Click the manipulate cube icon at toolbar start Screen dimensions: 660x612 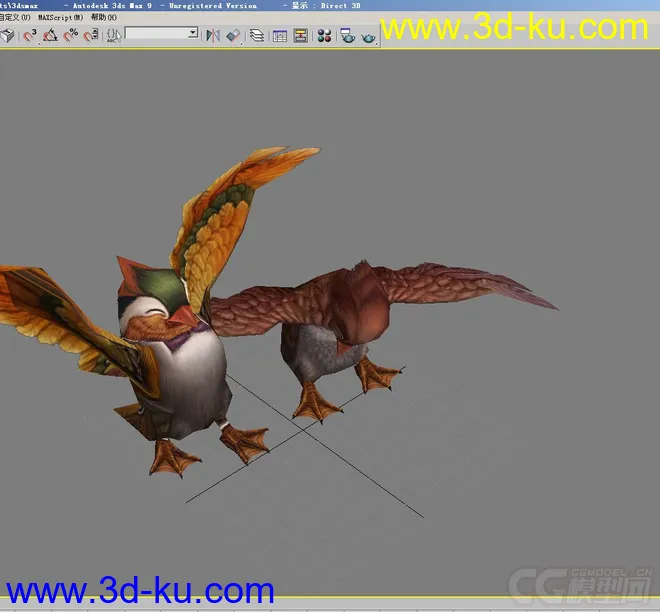7,35
